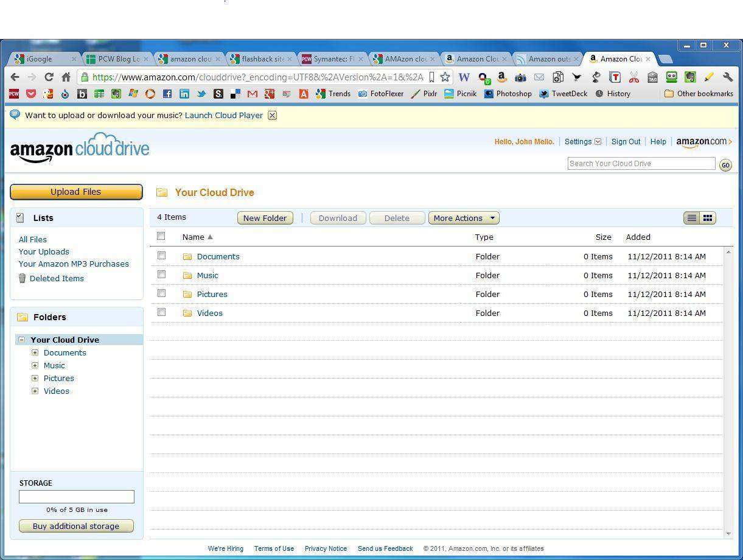Reload the current page
This screenshot has width=743, height=560.
[x=49, y=77]
